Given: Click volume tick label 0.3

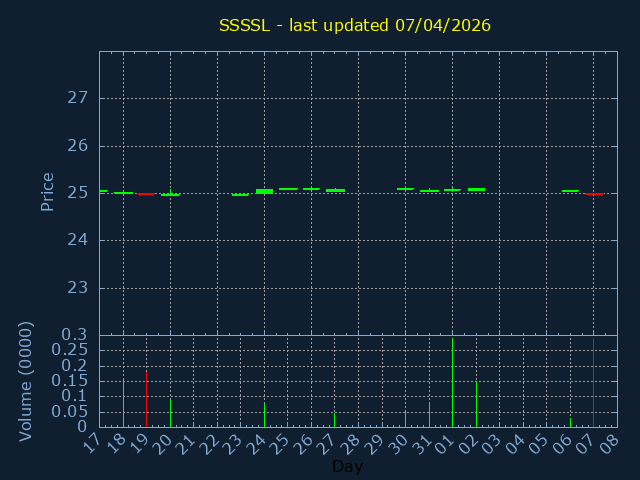Looking at the screenshot, I should (74, 335).
